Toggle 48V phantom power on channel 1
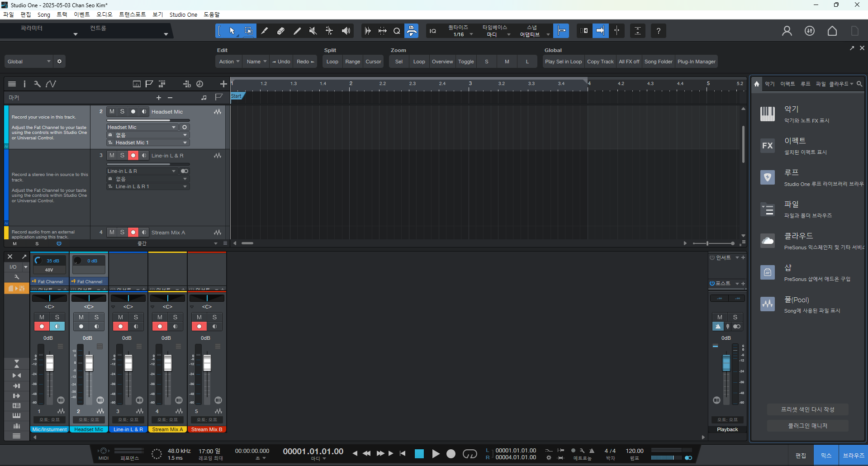This screenshot has height=466, width=868. (x=49, y=270)
